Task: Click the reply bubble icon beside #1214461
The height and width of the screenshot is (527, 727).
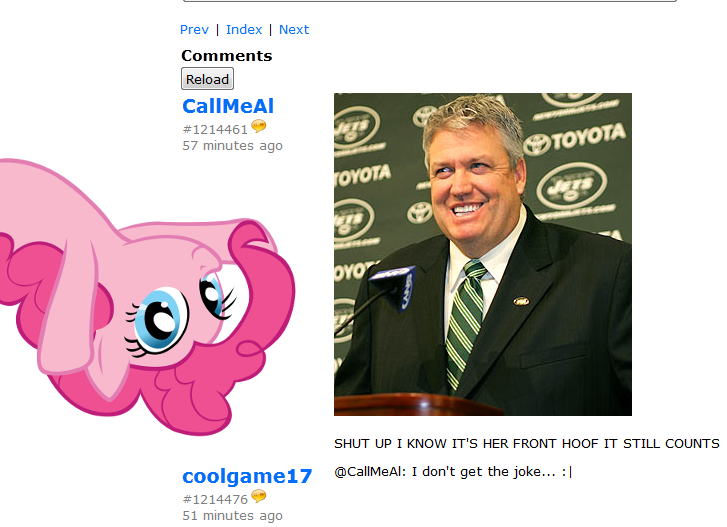Action: 259,126
